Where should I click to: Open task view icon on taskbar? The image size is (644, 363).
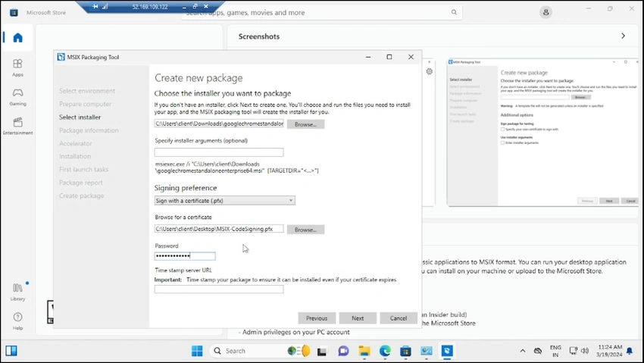322,352
